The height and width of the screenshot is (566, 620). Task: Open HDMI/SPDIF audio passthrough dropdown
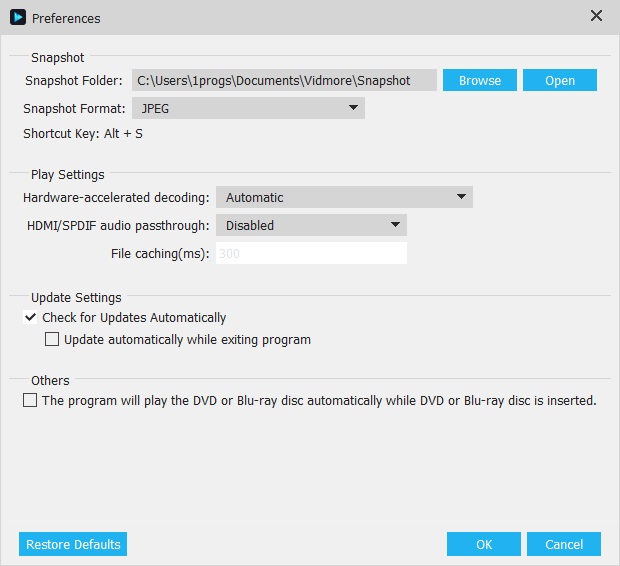(x=311, y=225)
